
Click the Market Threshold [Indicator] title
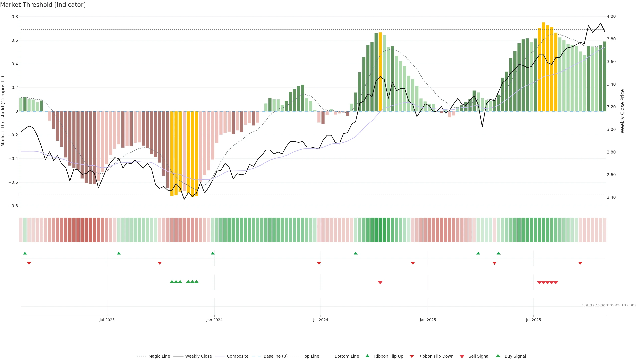point(43,5)
